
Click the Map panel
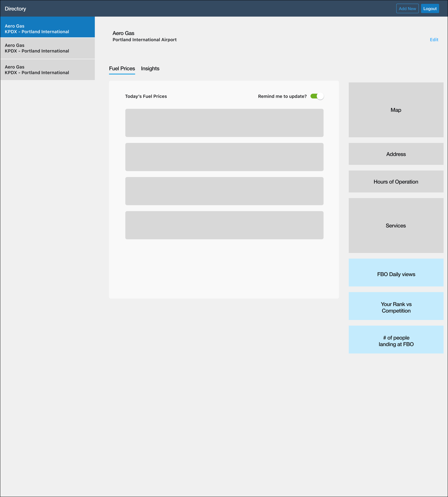pos(396,110)
